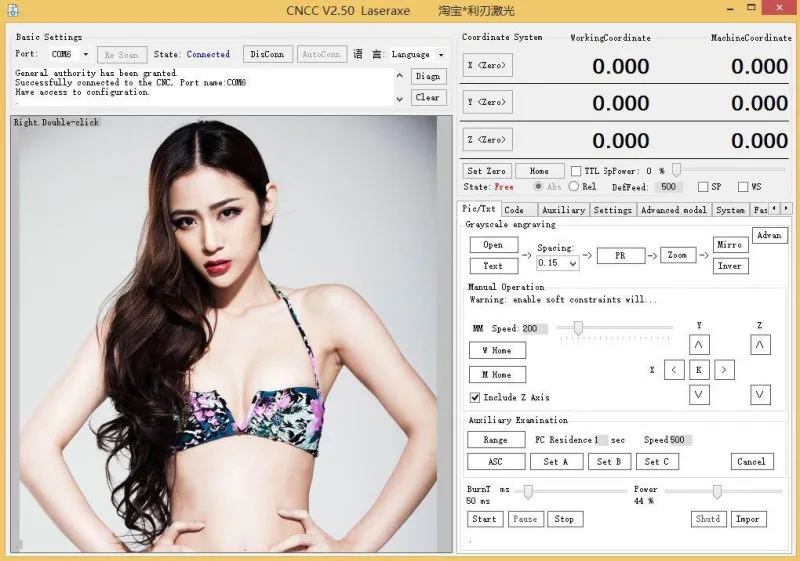800x561 pixels.
Task: Adjust the Power slider handle
Action: click(x=717, y=491)
